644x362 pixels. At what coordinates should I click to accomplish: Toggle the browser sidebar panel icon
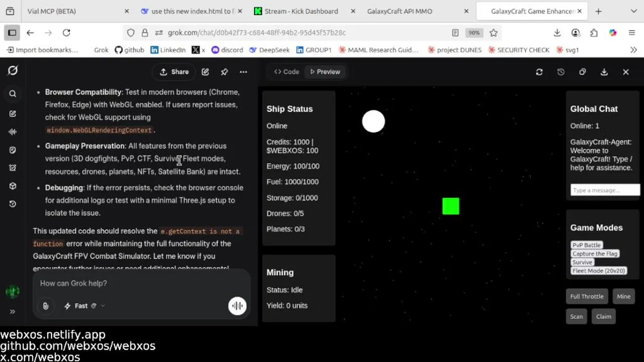12,33
